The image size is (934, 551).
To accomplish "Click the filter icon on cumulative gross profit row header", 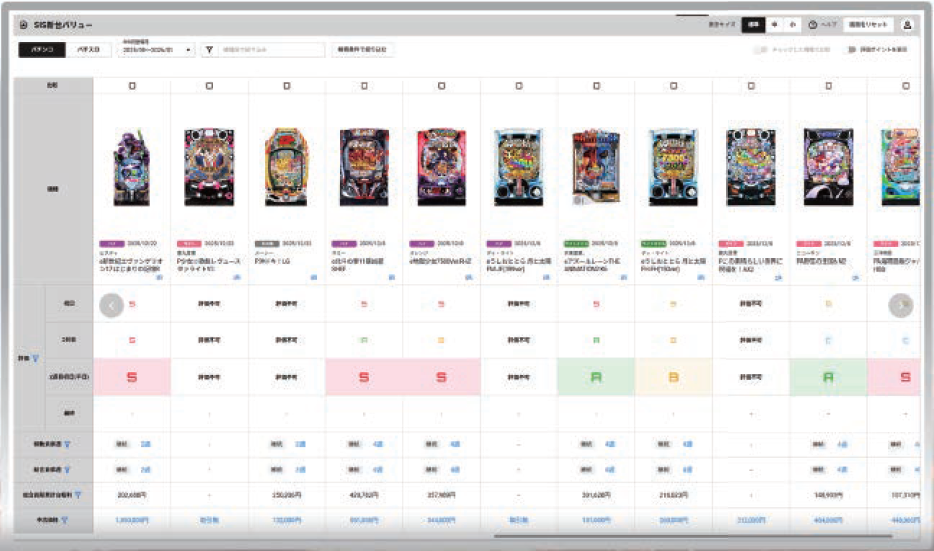I will (77, 495).
